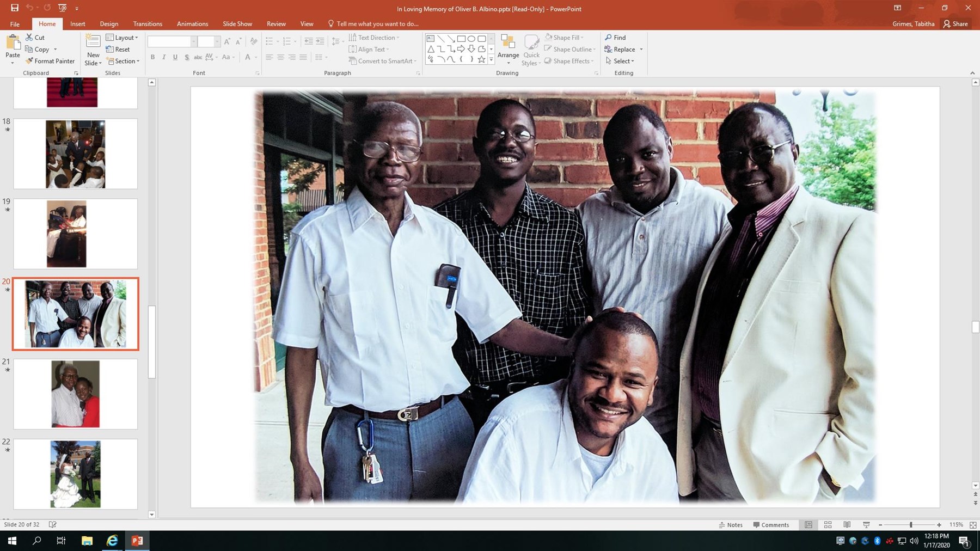Click the zoom slider handle
Image resolution: width=980 pixels, height=551 pixels.
[911, 525]
